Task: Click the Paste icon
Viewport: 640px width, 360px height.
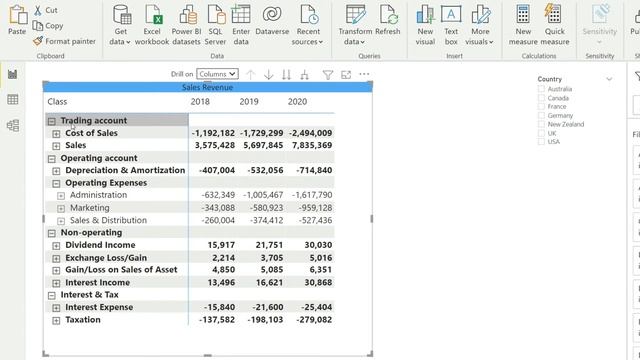Action: [18, 15]
